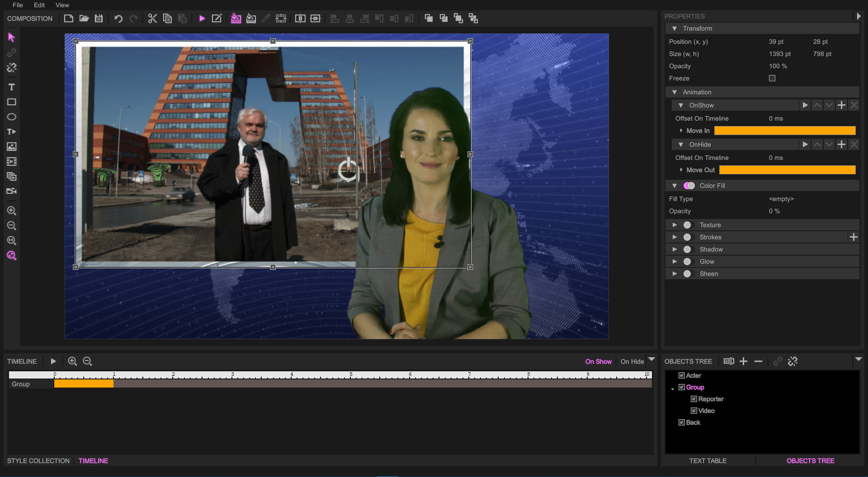Select the Rectangle shape tool
This screenshot has height=477, width=868.
point(12,102)
